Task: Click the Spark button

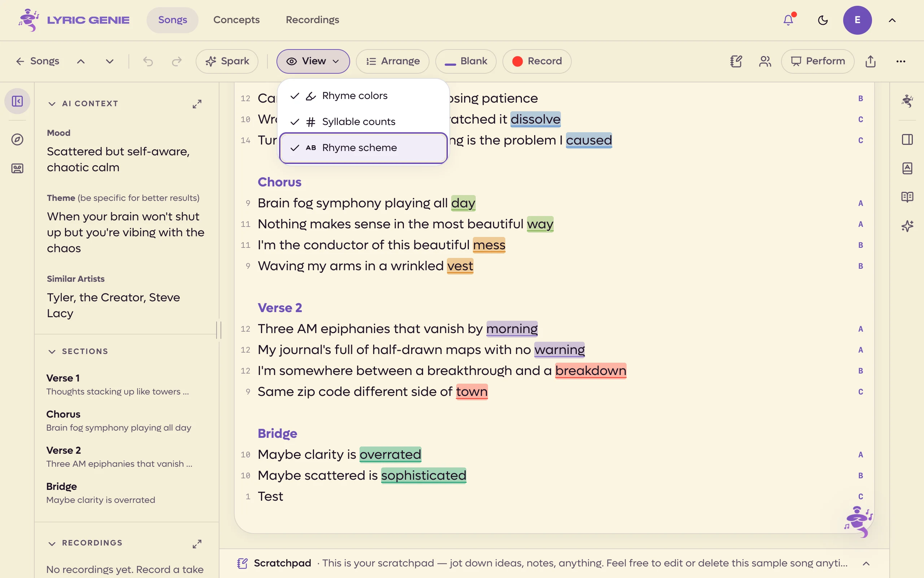Action: tap(227, 61)
